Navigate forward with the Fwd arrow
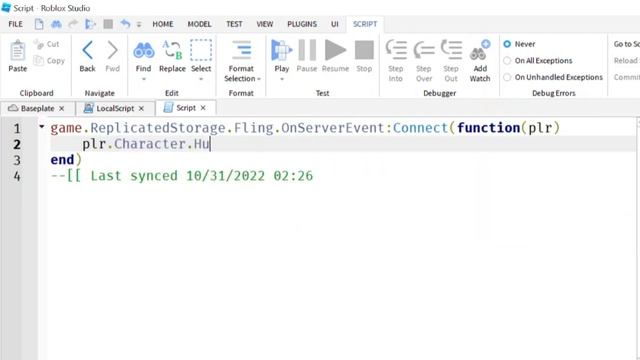 pyautogui.click(x=112, y=50)
